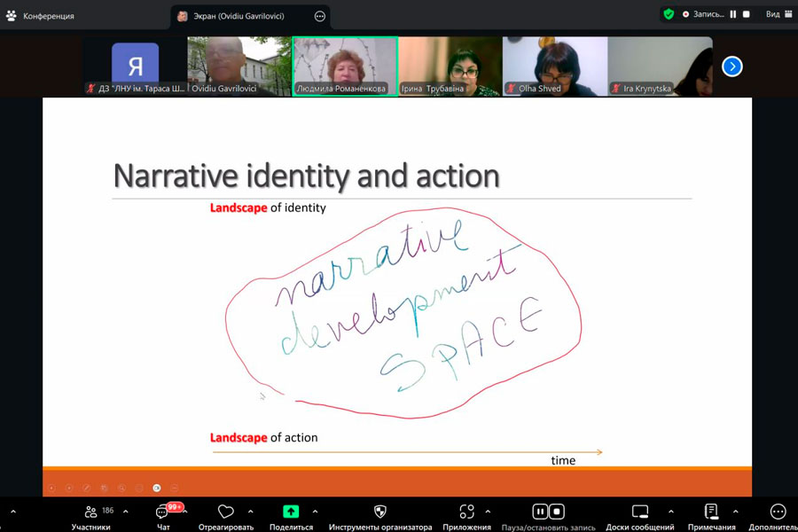Expand the arrow next to Участники
The width and height of the screenshot is (798, 532).
(125, 512)
